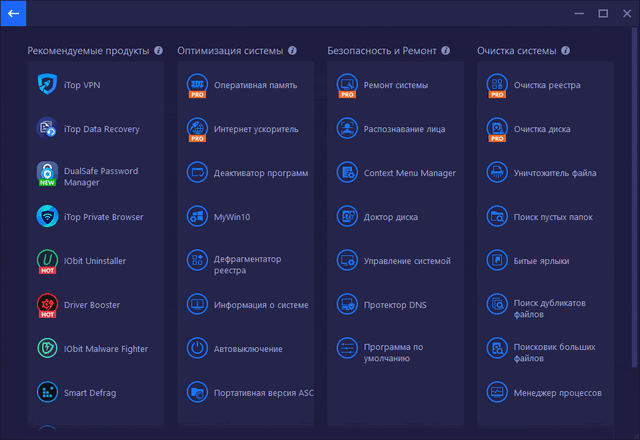Screen dimensions: 640x440
Task: Click Интернет ускоритель label
Action: pos(256,129)
